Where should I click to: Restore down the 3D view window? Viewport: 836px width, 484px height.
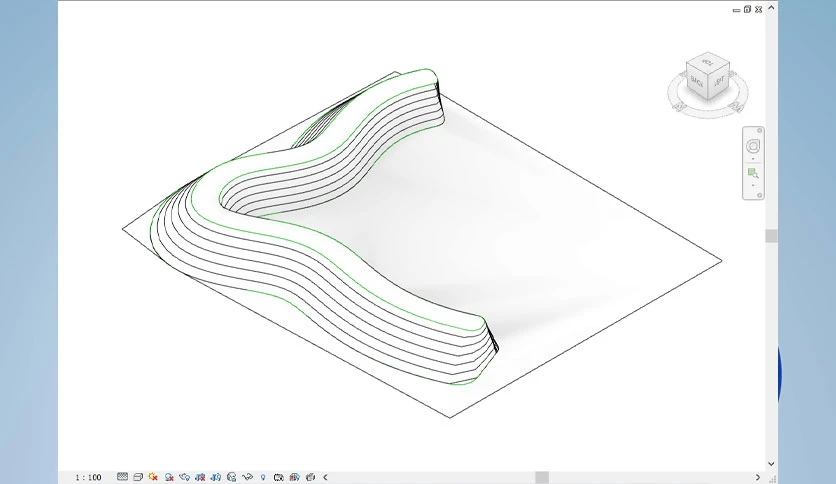747,9
